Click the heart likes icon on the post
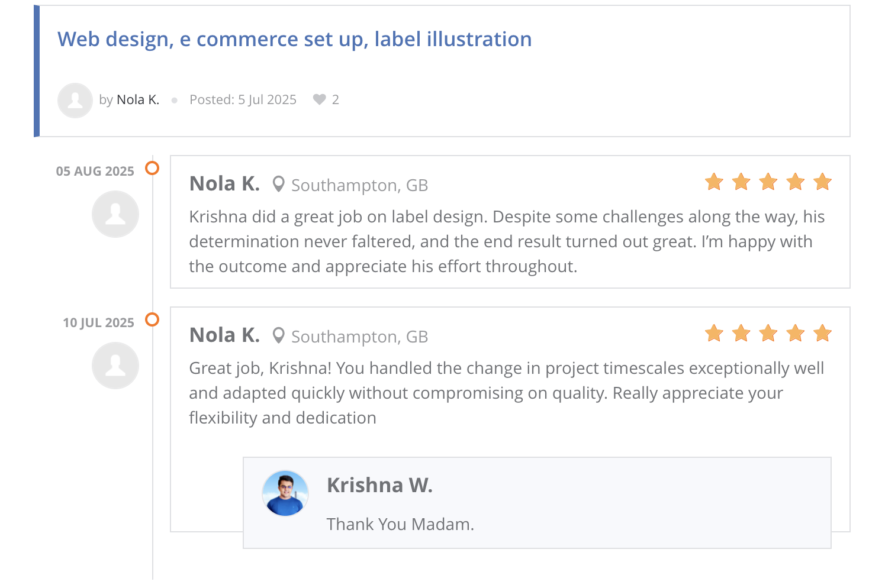Image resolution: width=869 pixels, height=588 pixels. click(320, 99)
